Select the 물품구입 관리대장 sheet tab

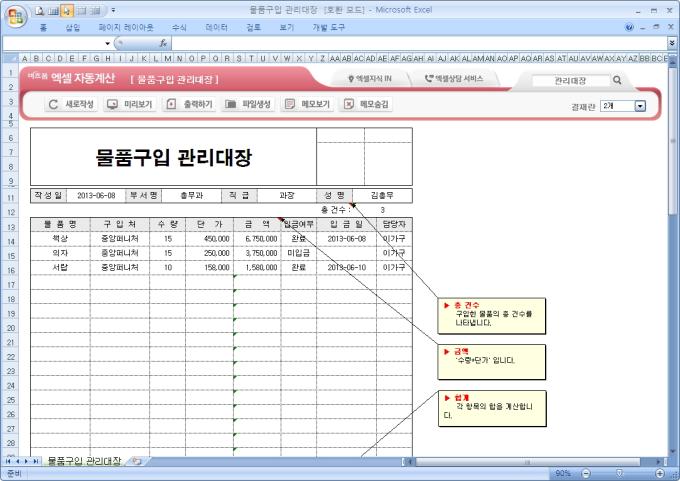click(84, 461)
